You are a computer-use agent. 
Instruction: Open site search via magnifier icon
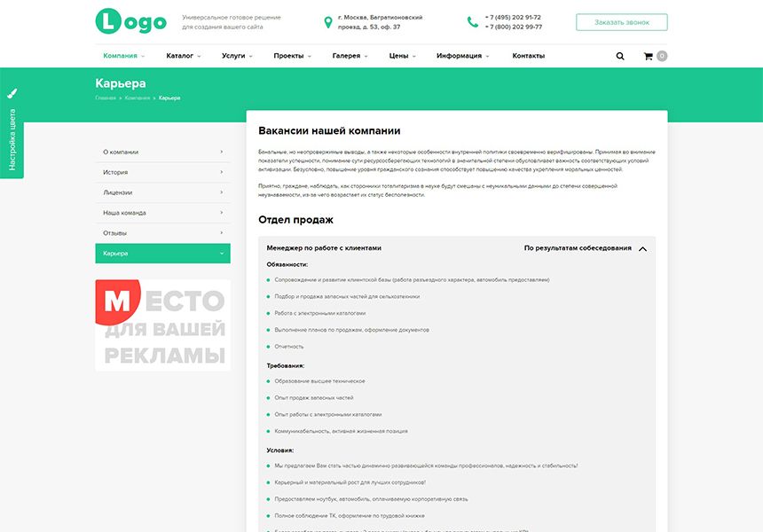click(x=620, y=56)
